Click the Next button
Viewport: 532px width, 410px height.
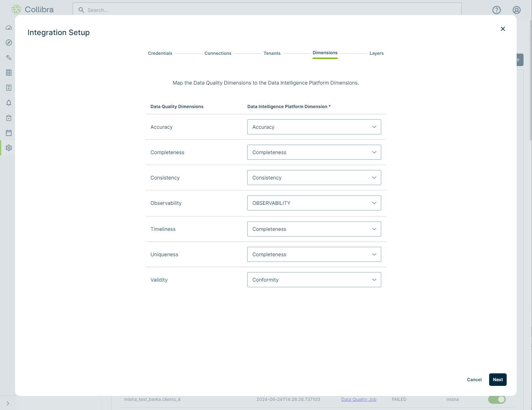[498, 380]
